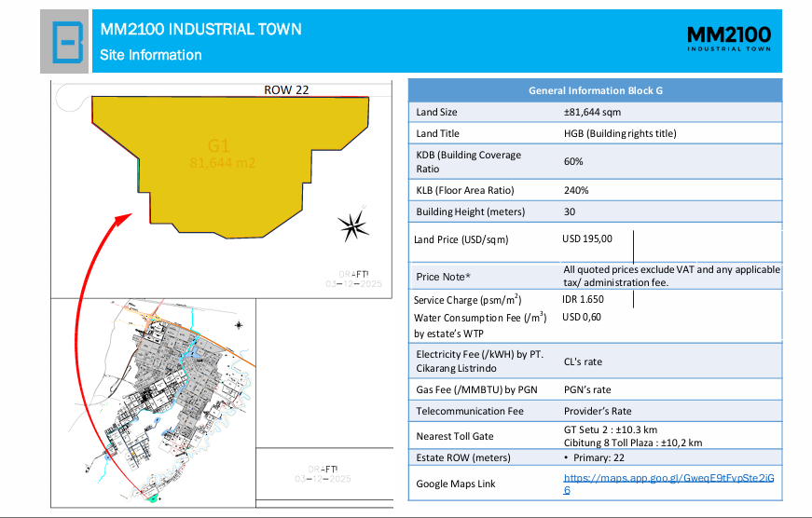The width and height of the screenshot is (812, 518).
Task: Click the MM2100 Industrial Town logo
Action: click(x=729, y=39)
